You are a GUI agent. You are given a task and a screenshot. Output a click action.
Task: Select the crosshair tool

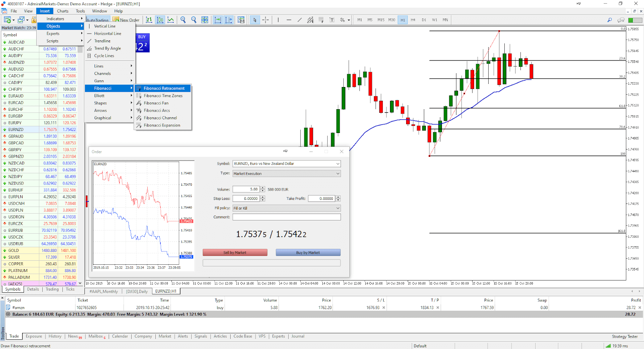[x=266, y=20]
